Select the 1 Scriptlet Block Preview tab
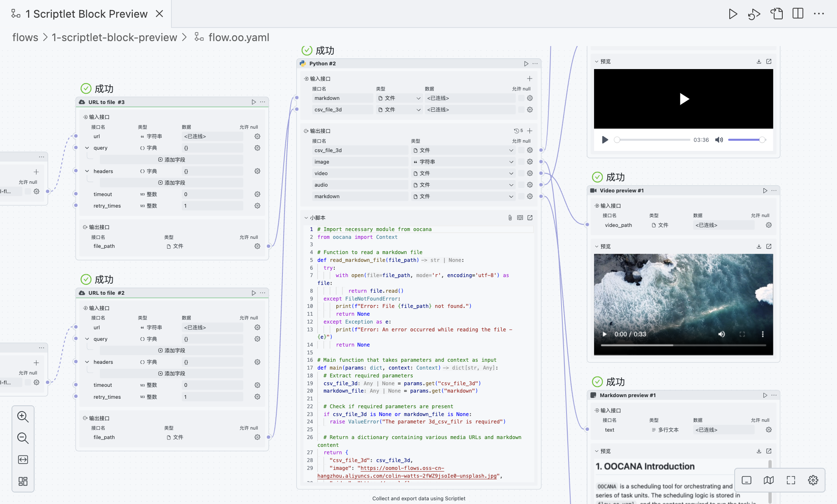Screen dimensions: 837x504 pyautogui.click(x=86, y=14)
